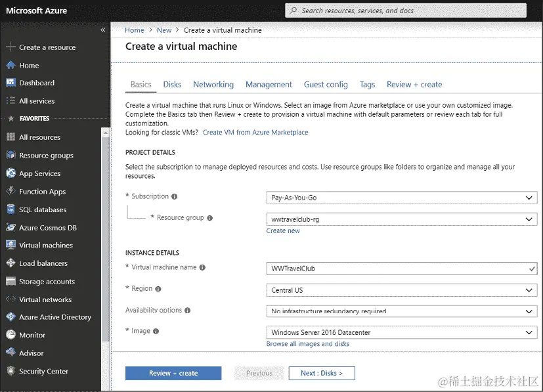Open the Availability options dropdown

(x=402, y=311)
